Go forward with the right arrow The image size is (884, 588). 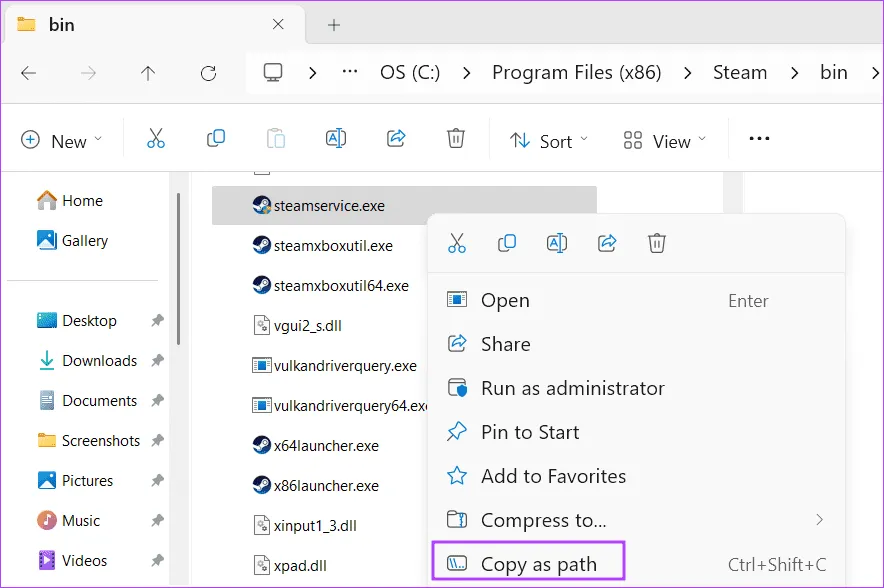click(88, 73)
